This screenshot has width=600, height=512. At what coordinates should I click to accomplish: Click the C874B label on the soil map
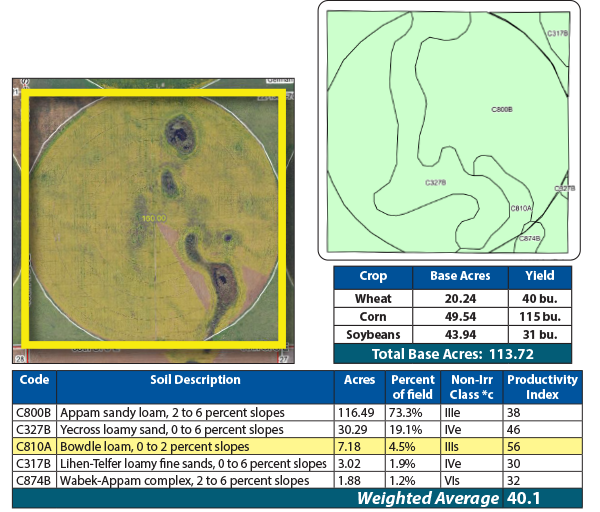[x=530, y=238]
